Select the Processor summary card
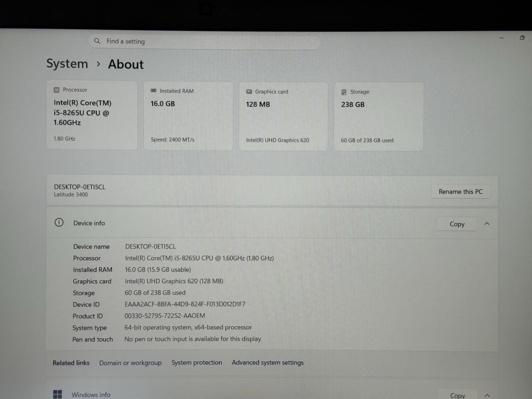 click(92, 115)
